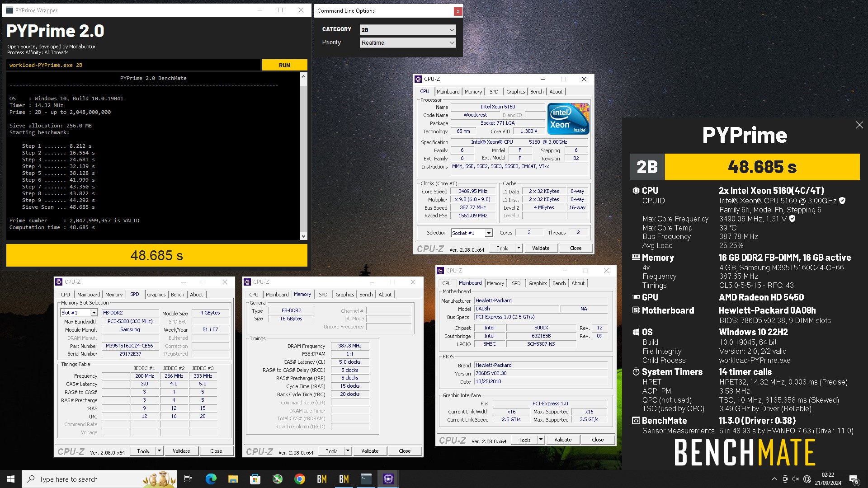868x488 pixels.
Task: Click the shield icon beside Max Core Frequency
Action: (792, 219)
